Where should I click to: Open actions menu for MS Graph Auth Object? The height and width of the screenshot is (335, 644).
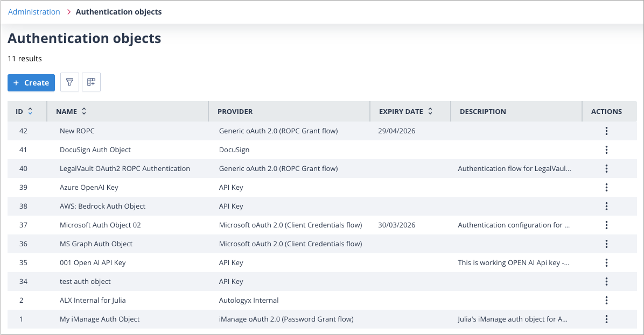tap(606, 244)
